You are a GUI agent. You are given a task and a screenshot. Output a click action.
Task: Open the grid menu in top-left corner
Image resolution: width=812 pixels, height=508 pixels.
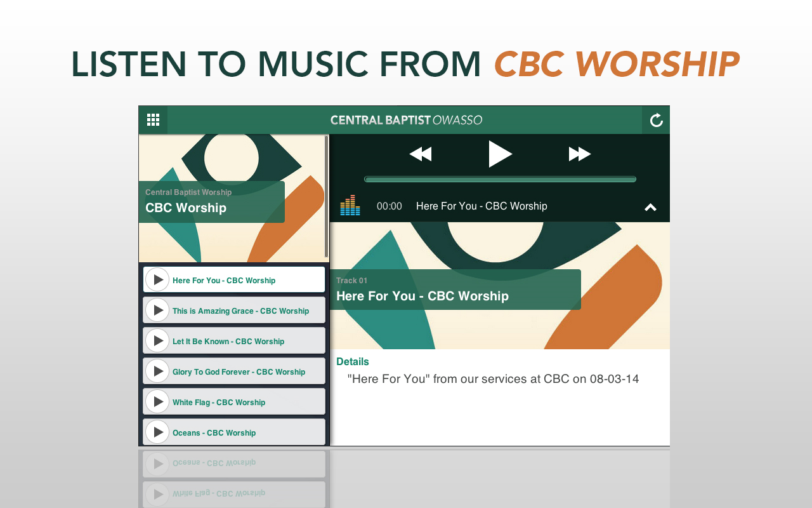(153, 119)
